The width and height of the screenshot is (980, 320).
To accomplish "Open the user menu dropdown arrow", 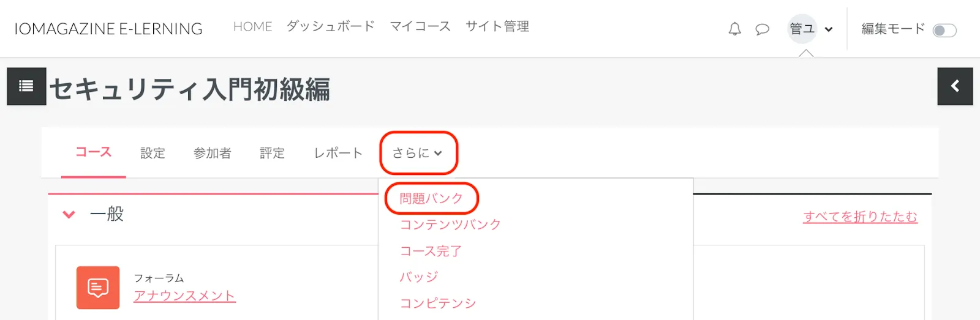I will coord(829,29).
